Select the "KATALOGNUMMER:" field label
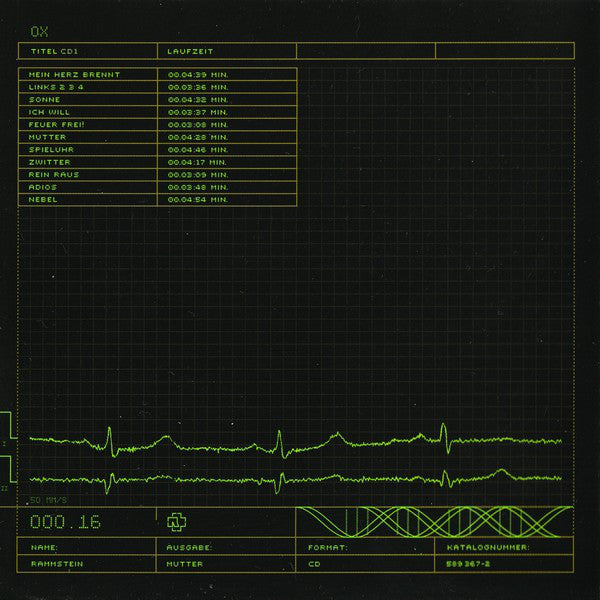Screen dimensions: 600x600 (488, 548)
